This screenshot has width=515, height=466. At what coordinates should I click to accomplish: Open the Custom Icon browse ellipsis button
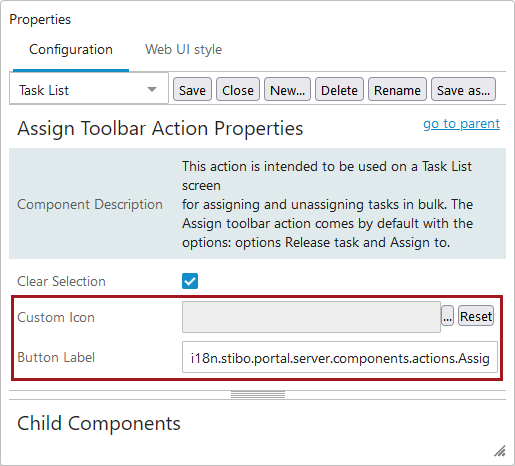[447, 316]
